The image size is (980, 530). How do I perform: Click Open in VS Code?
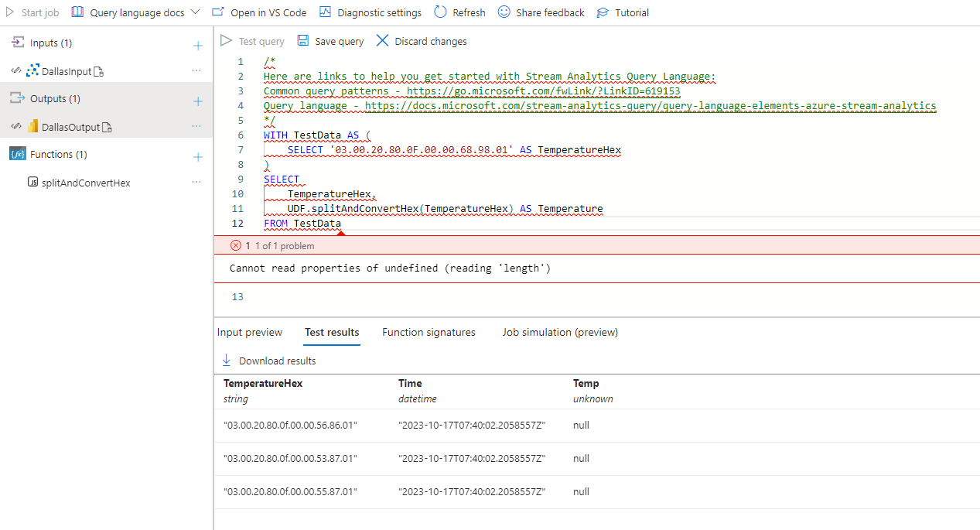pos(259,12)
